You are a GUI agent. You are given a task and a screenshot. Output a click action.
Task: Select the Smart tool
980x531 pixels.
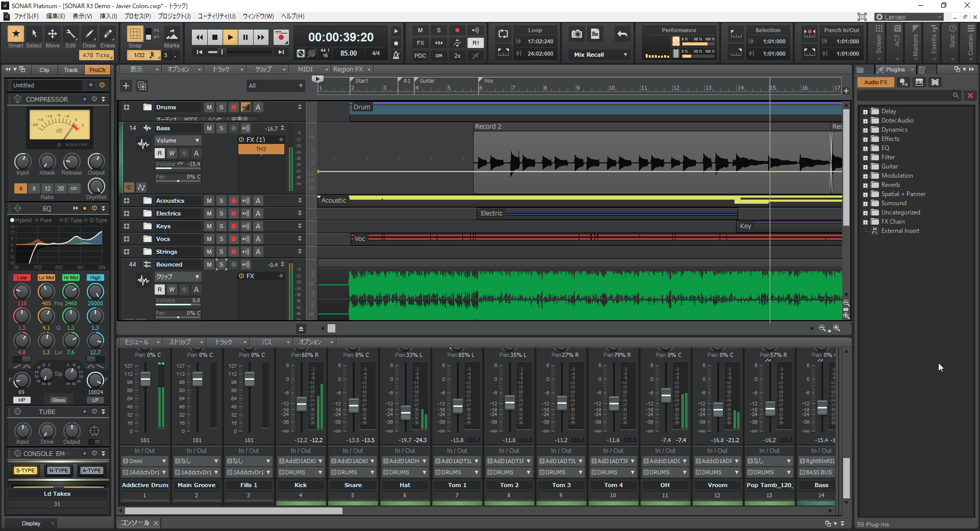(16, 34)
